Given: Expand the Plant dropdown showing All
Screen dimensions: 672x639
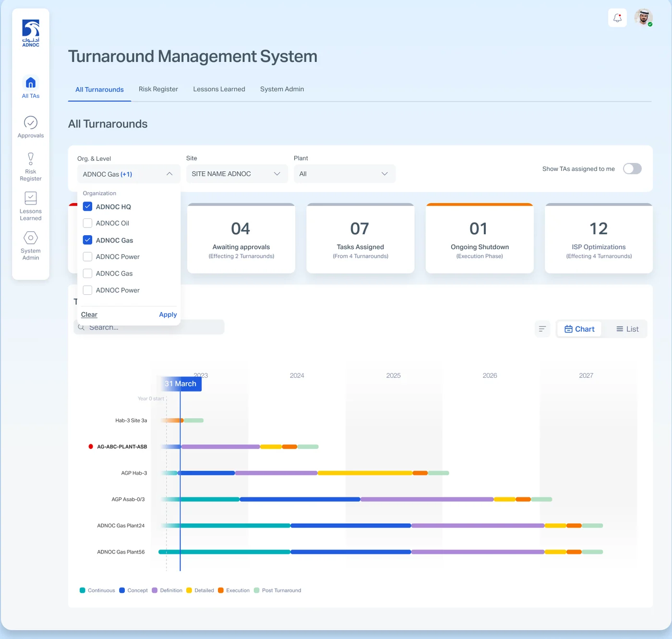Looking at the screenshot, I should pyautogui.click(x=345, y=174).
